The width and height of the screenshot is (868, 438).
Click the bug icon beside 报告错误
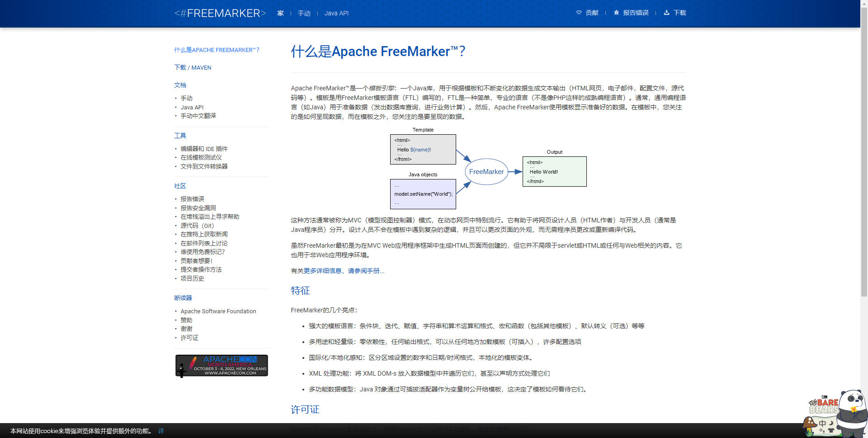coord(616,13)
